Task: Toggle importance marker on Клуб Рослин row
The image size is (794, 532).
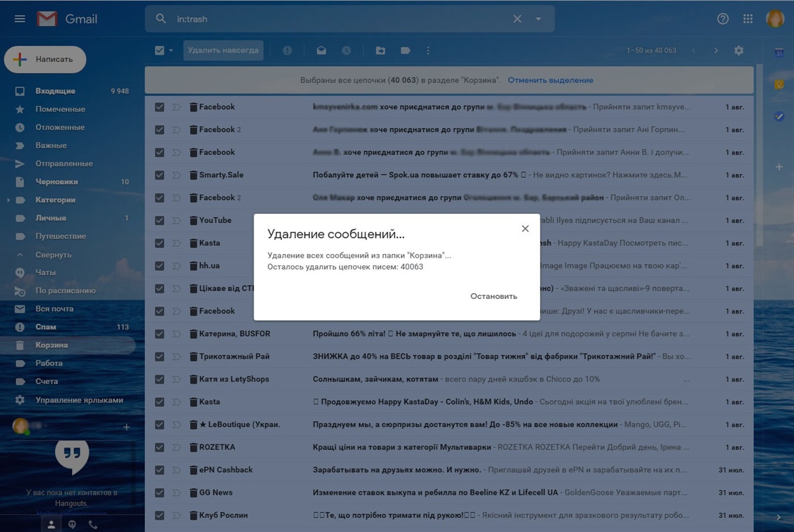Action: coord(177,515)
